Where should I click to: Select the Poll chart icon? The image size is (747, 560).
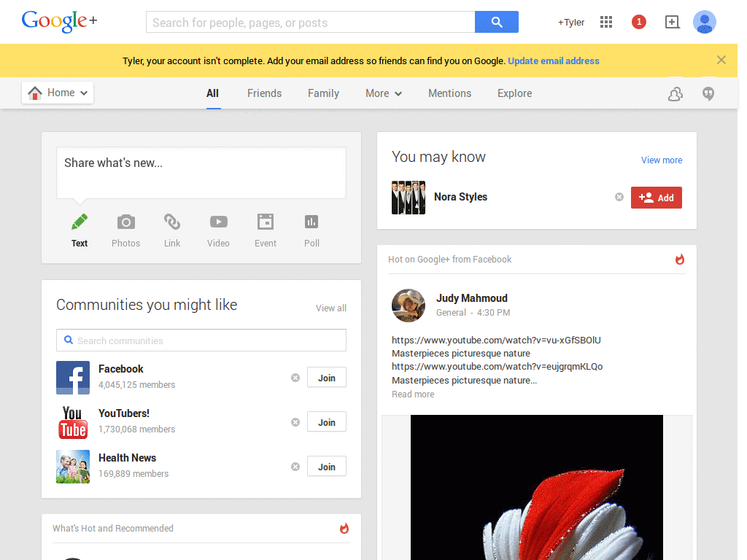click(311, 222)
